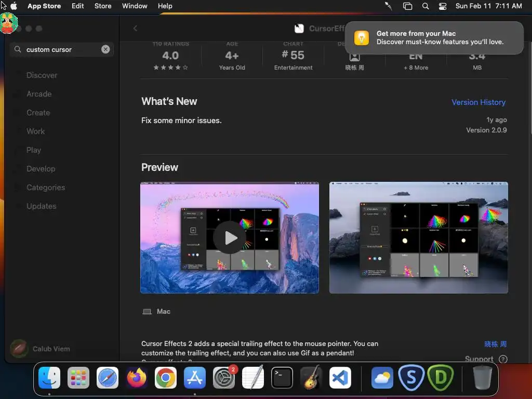Click the Mac platform laptop icon
Screen dimensions: 532x399
click(147, 312)
